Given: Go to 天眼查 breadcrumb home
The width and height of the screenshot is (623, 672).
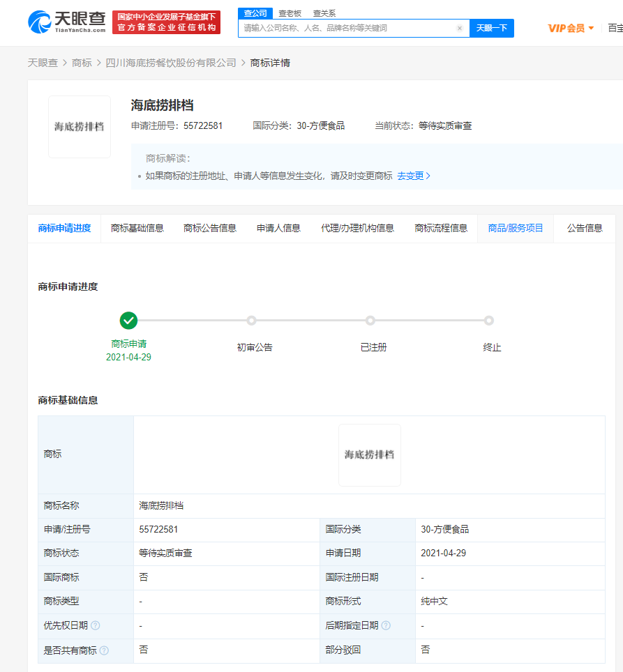Looking at the screenshot, I should [x=43, y=63].
